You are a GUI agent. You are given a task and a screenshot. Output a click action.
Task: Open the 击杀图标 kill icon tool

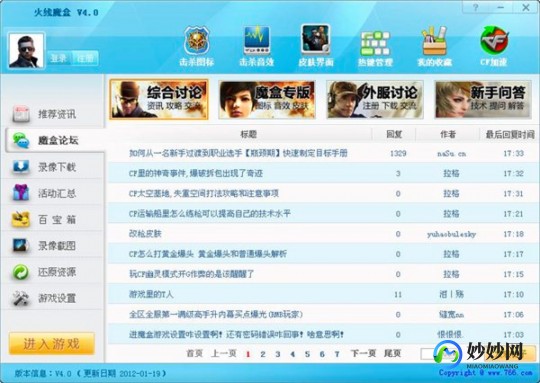click(197, 46)
